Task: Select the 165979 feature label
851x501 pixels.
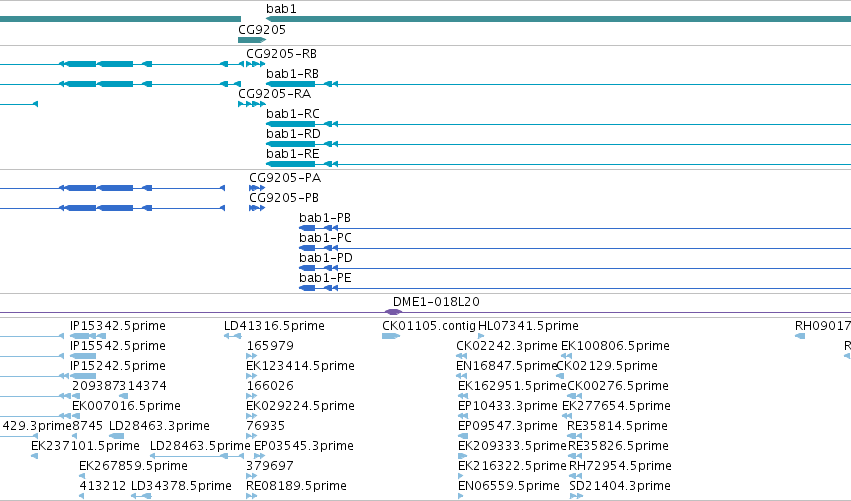Action: pos(270,346)
